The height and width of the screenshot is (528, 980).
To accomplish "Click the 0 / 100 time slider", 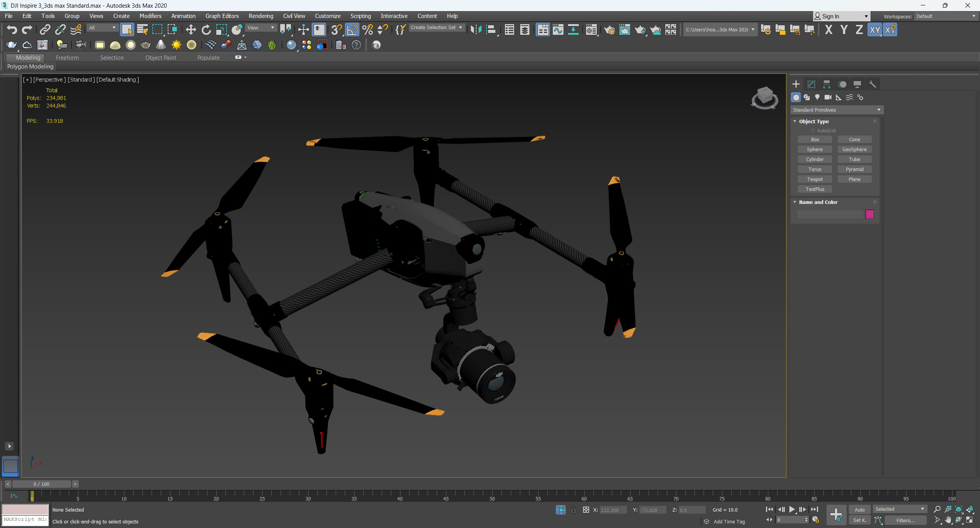I will point(41,484).
